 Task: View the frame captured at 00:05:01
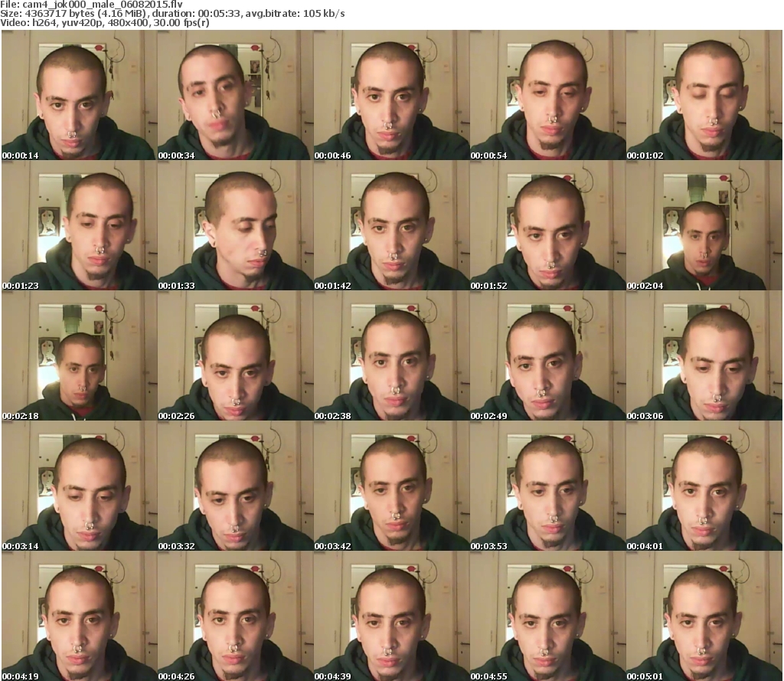704,616
